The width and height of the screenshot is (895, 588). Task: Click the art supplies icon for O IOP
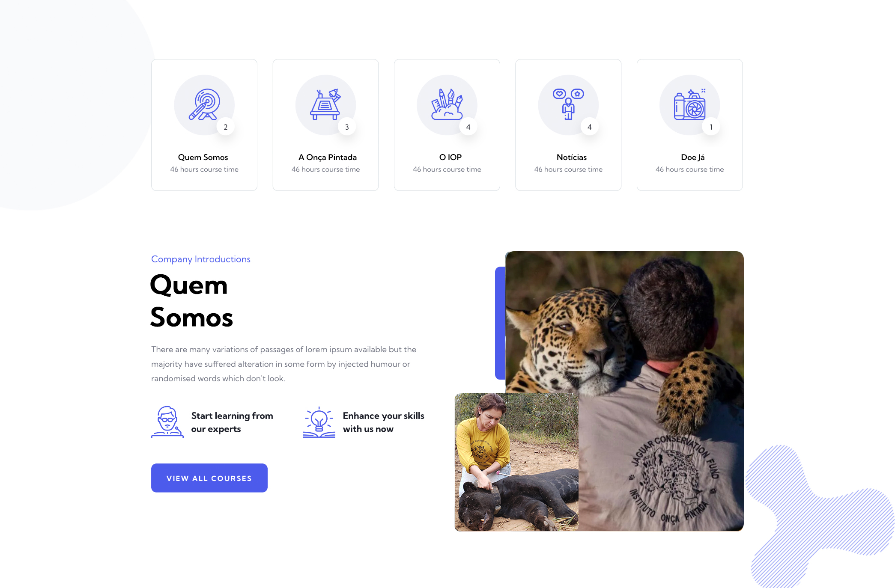pyautogui.click(x=447, y=104)
